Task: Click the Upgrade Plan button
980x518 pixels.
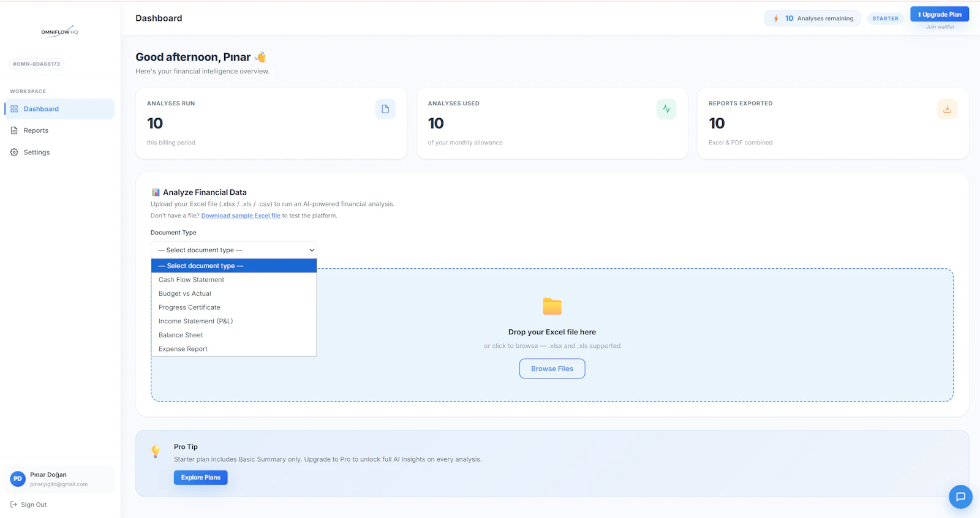Action: point(940,15)
